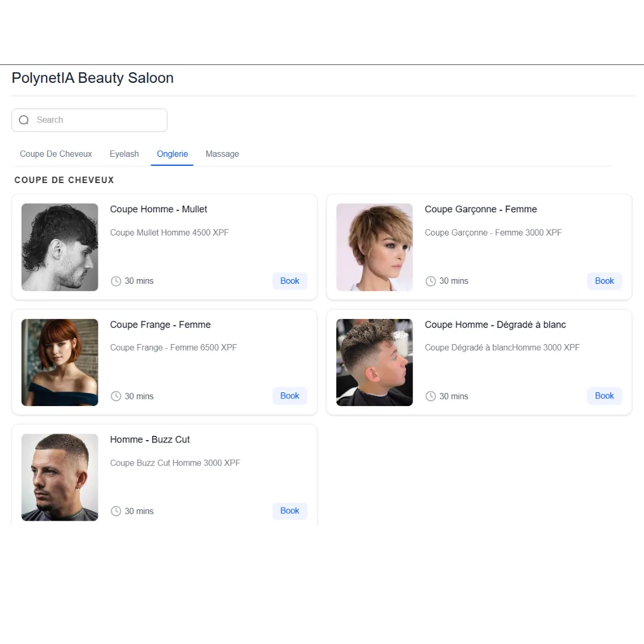The image size is (644, 644).
Task: Select the Onglerie tab
Action: pyautogui.click(x=172, y=154)
